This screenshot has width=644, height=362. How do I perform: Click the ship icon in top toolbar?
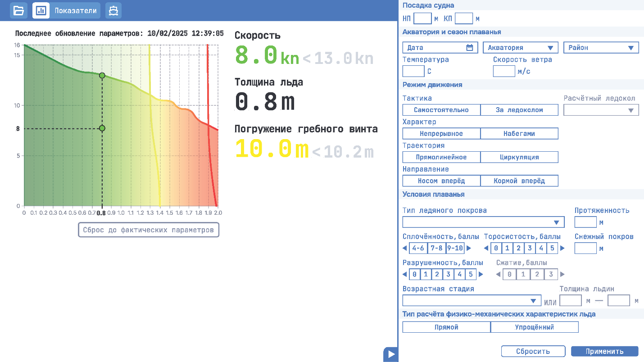[x=113, y=10]
